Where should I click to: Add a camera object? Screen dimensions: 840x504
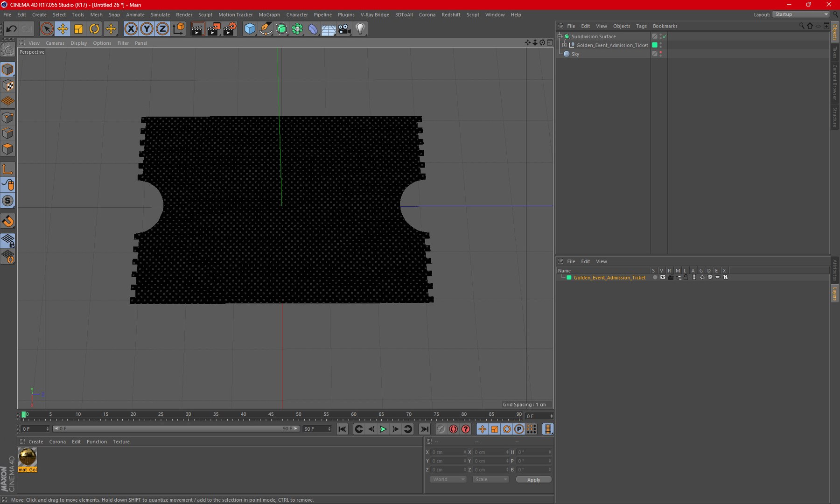(x=344, y=29)
